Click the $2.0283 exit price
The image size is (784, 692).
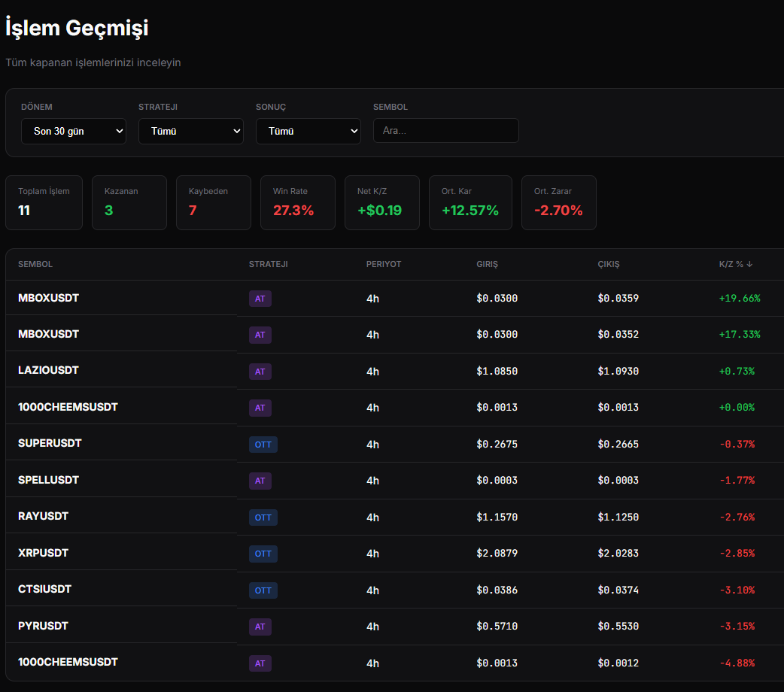pos(618,554)
